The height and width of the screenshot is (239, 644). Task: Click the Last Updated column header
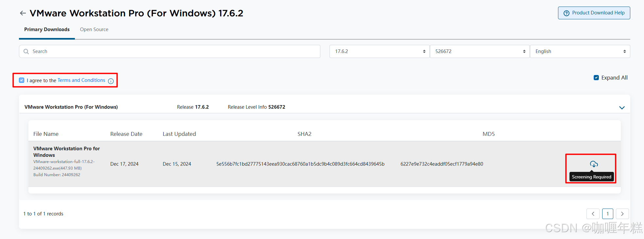(x=179, y=134)
